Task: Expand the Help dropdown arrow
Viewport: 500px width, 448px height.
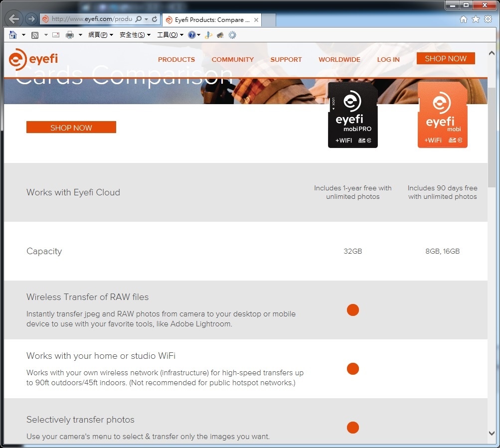Action: (x=199, y=35)
